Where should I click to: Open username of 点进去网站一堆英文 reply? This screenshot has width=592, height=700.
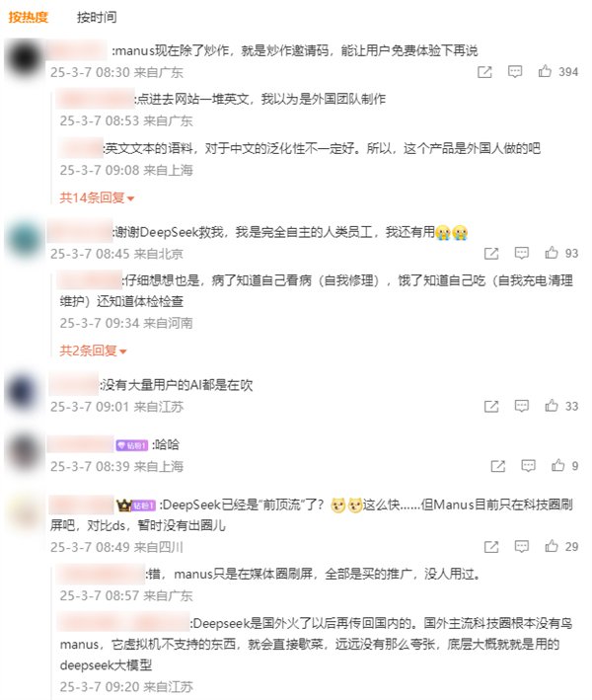click(x=95, y=99)
